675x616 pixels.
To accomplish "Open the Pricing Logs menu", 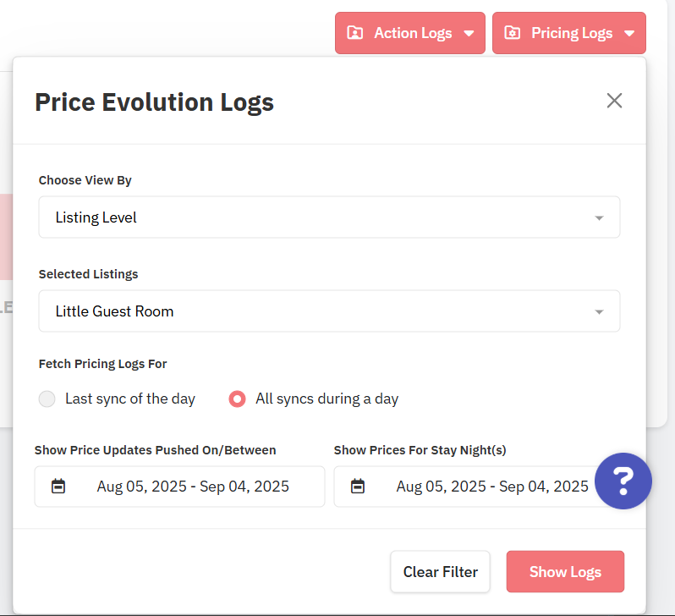I will pyautogui.click(x=571, y=33).
